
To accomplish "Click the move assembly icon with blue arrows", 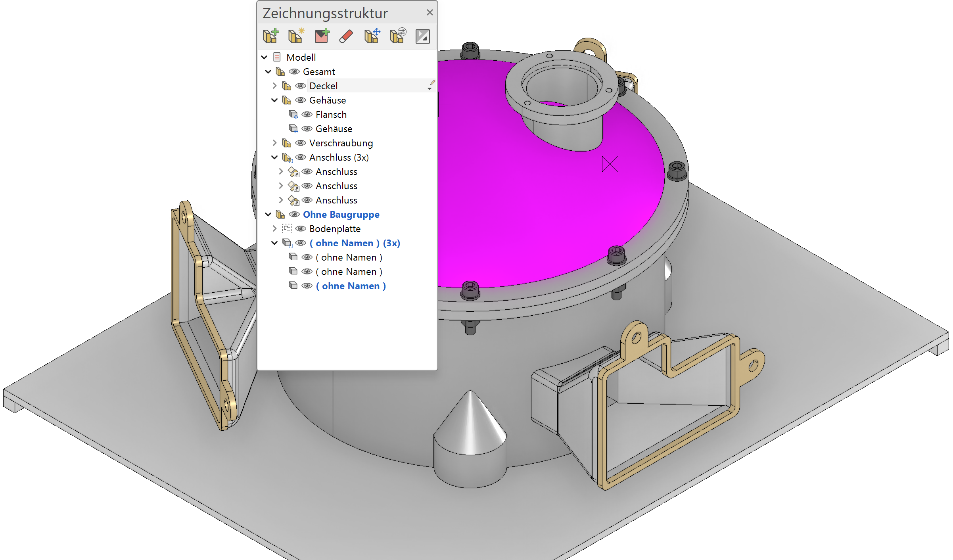I will [x=372, y=36].
